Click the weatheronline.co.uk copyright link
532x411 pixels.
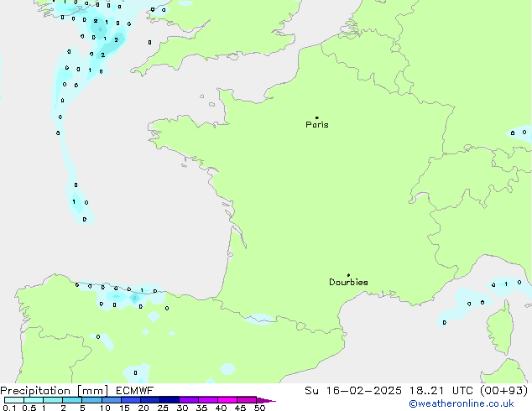pyautogui.click(x=462, y=403)
